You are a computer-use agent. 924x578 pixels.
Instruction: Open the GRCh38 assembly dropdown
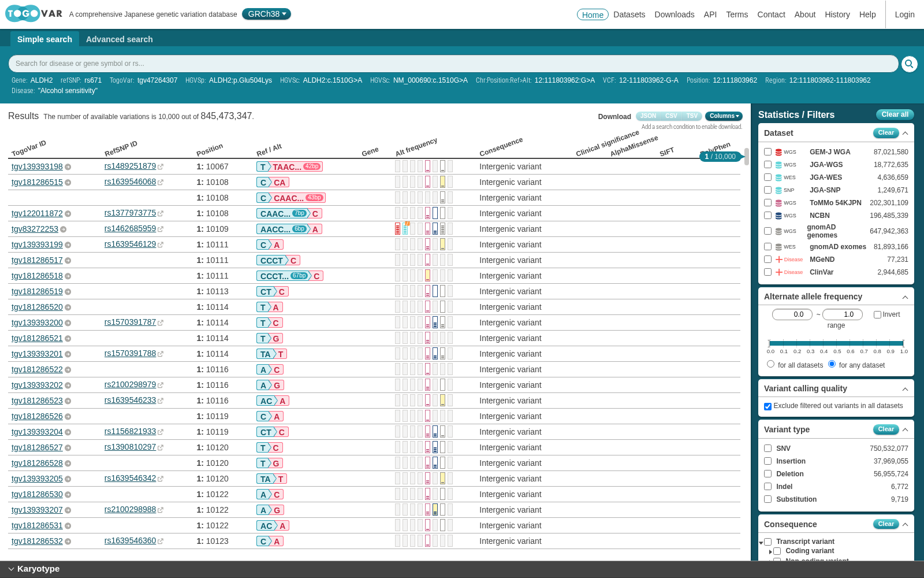(266, 14)
